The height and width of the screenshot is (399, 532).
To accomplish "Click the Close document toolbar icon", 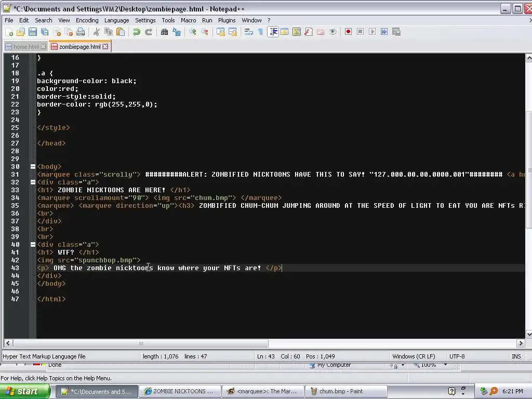I will (x=57, y=32).
